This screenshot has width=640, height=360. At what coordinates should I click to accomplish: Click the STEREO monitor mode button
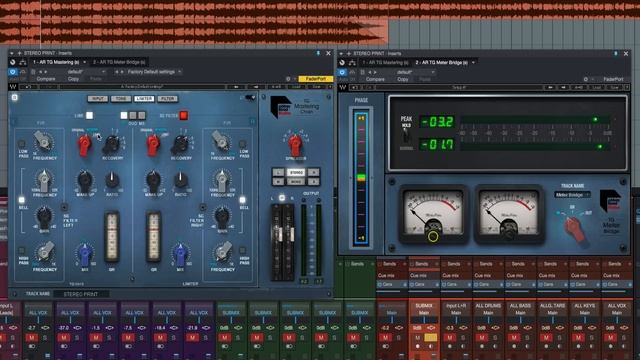coord(296,172)
